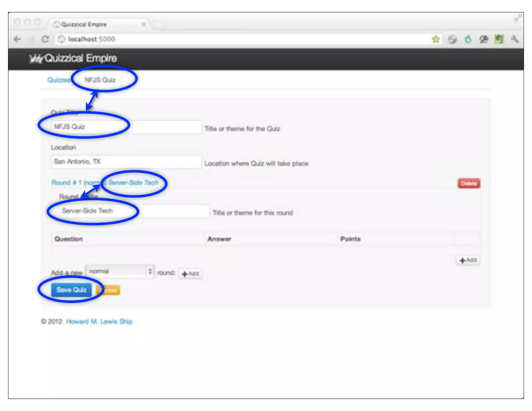
Task: Click Add button next to round label
Action: click(190, 274)
